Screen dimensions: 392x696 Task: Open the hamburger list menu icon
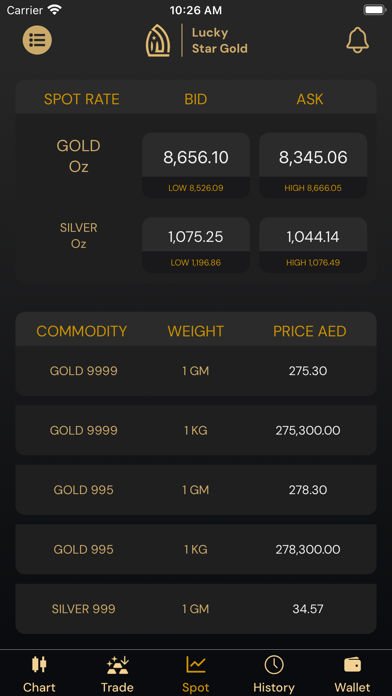[37, 40]
